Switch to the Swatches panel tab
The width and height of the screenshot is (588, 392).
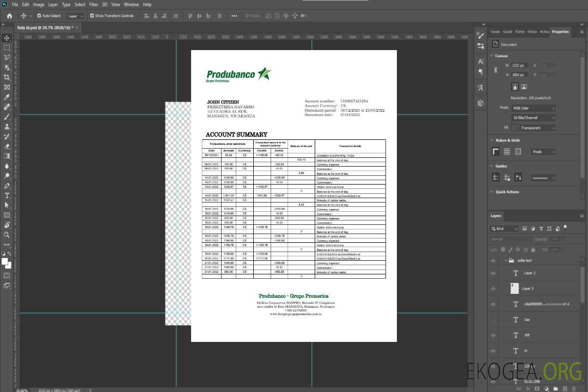[495, 32]
